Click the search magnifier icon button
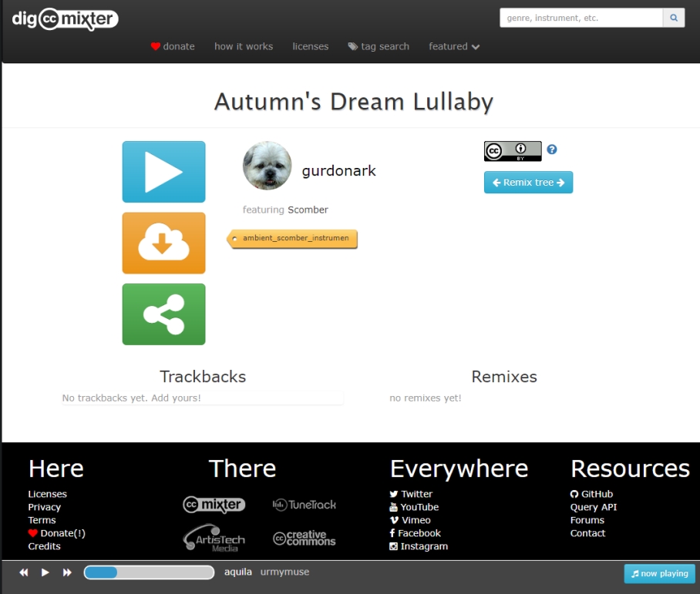700x594 pixels. (673, 18)
